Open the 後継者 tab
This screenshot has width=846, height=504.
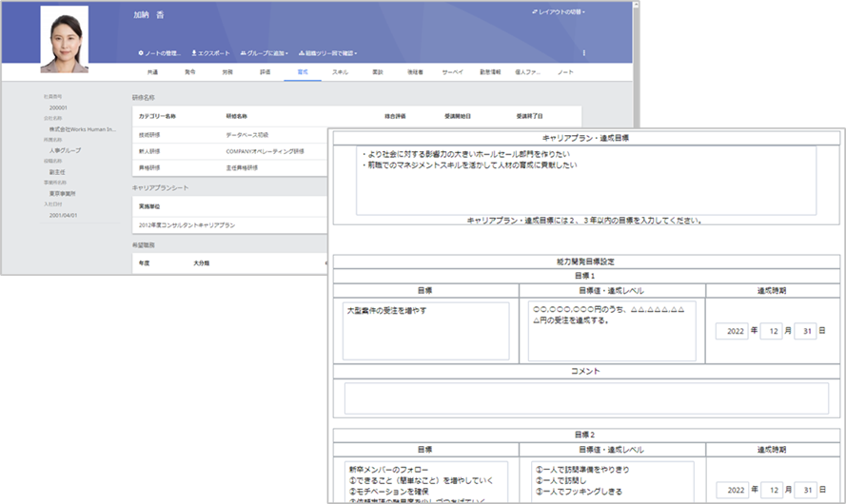[415, 72]
